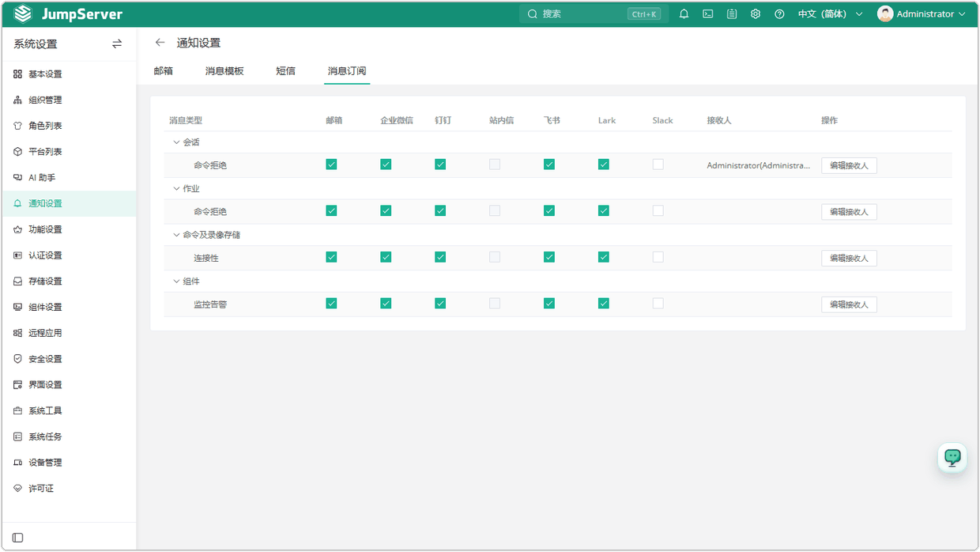Edit receivers for 监控告警
The image size is (980, 552).
(x=849, y=304)
